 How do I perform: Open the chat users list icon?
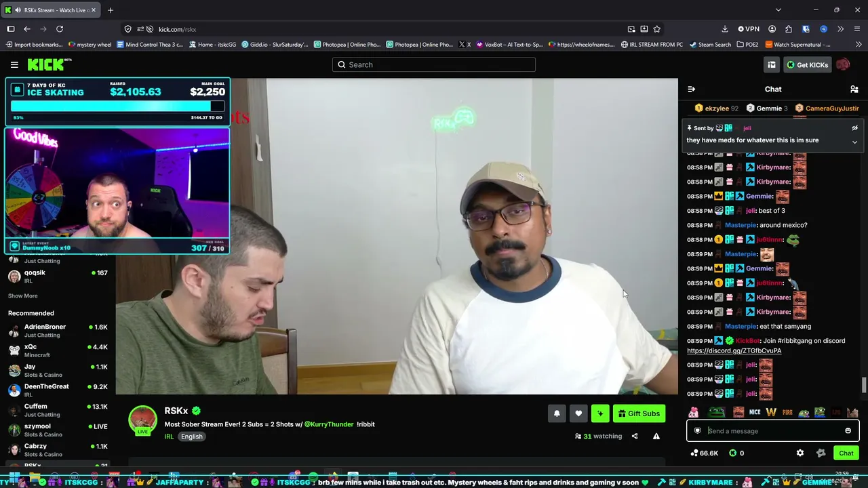[x=854, y=89]
